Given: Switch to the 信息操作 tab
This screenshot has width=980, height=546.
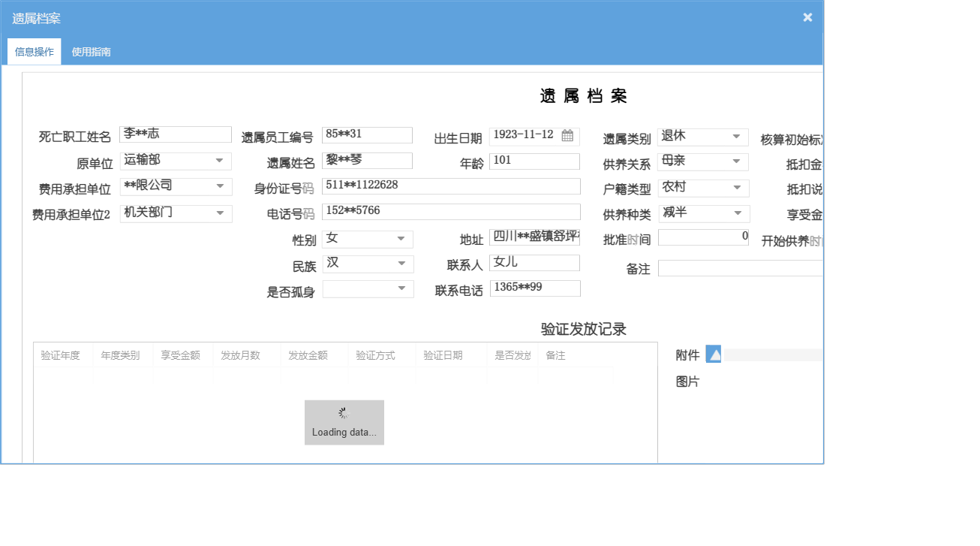Looking at the screenshot, I should pos(34,52).
